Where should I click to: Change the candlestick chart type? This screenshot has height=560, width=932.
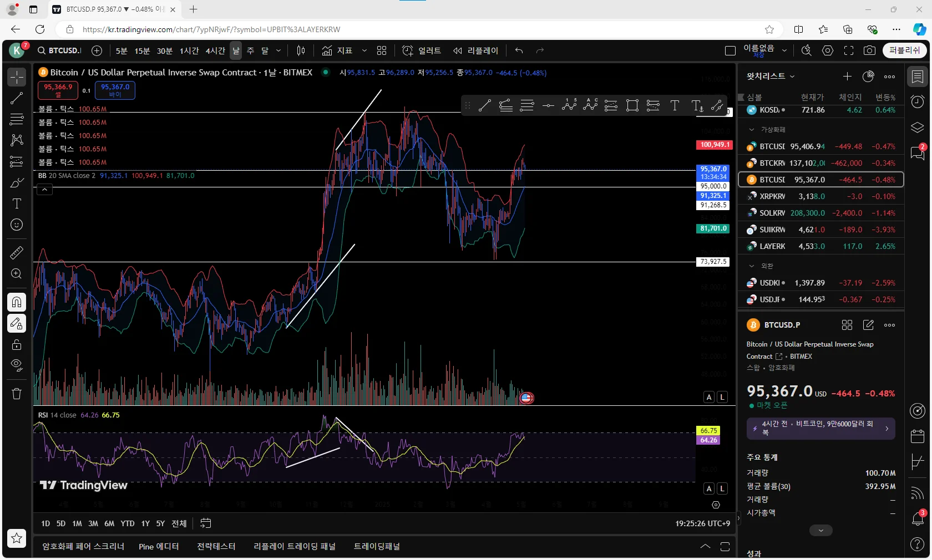click(x=301, y=50)
